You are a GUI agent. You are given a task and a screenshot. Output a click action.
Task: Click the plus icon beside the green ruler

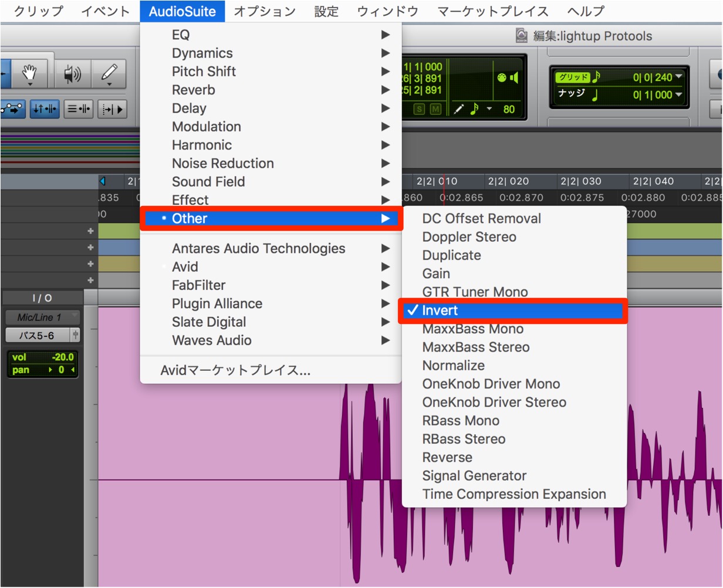tap(90, 231)
